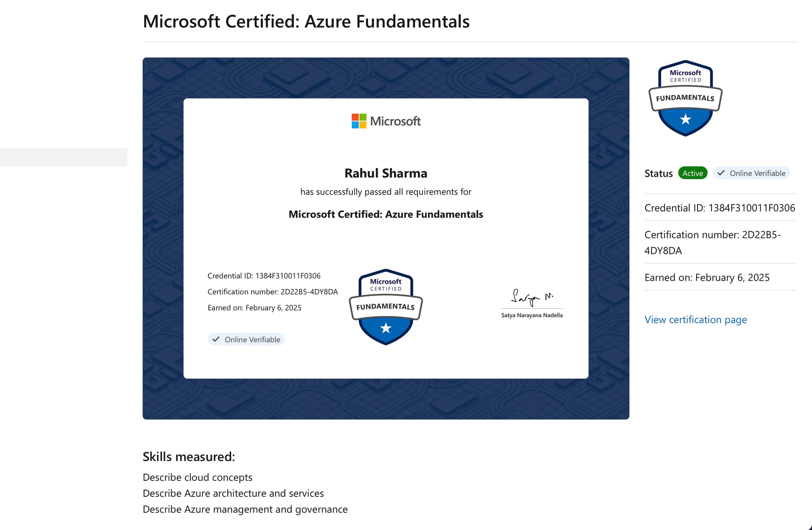The width and height of the screenshot is (812, 530).
Task: Click the Rahul Sharma name on the certificate
Action: [386, 173]
